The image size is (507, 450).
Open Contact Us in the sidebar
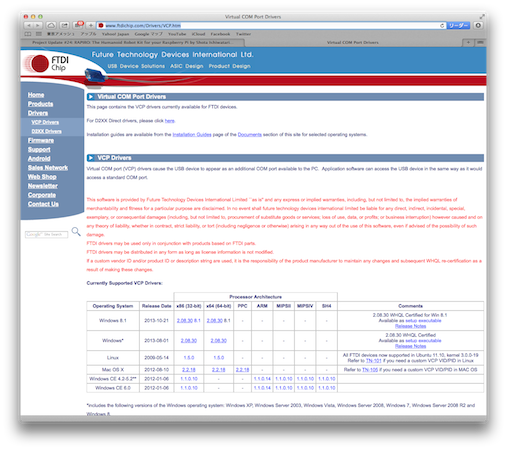point(43,204)
